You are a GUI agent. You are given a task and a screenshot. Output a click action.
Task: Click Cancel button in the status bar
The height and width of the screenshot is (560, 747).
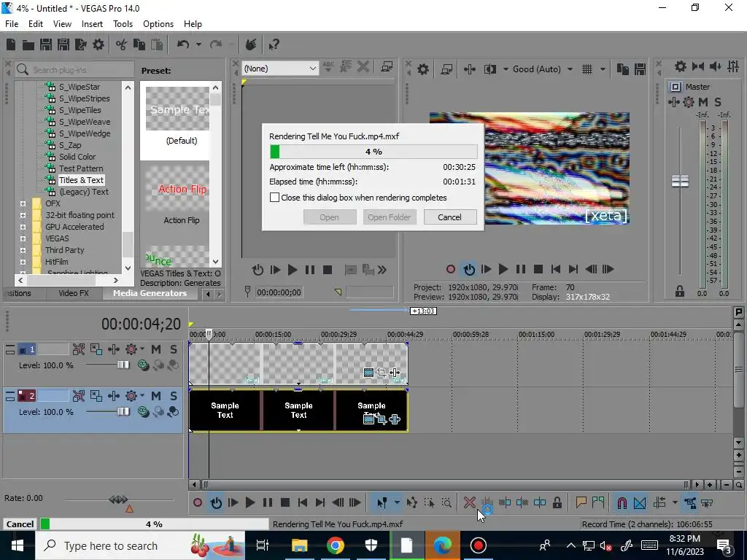coord(20,524)
